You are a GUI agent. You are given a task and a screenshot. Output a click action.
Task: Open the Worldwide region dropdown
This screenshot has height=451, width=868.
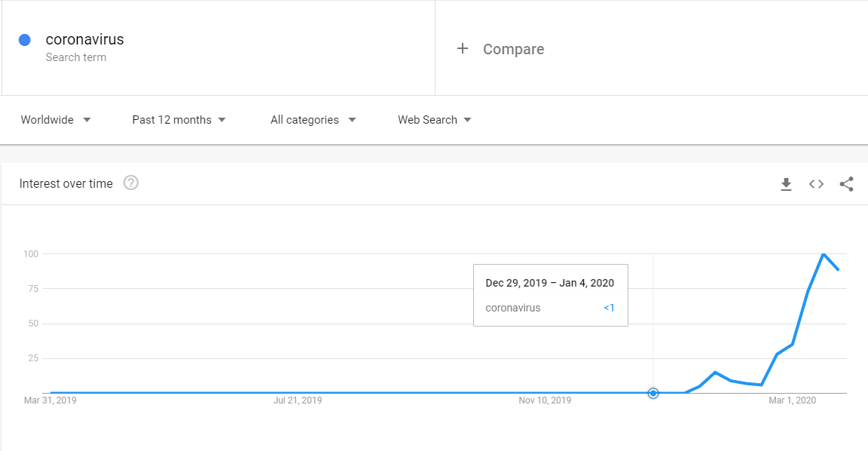tap(56, 120)
